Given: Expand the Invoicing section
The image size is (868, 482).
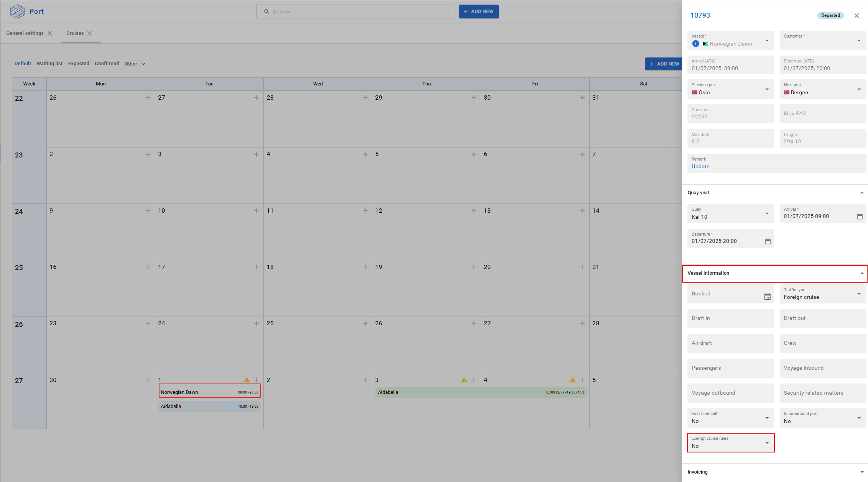Looking at the screenshot, I should 862,472.
